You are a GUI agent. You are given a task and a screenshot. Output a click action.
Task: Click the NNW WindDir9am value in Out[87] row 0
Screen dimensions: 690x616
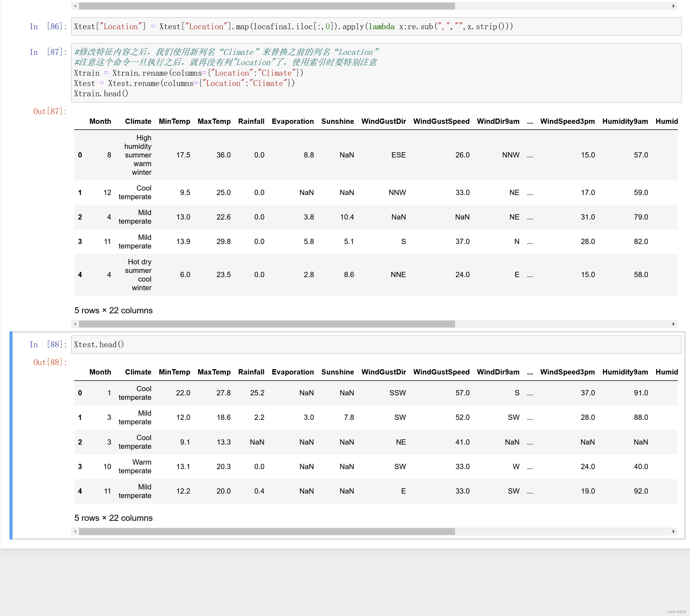(x=510, y=155)
